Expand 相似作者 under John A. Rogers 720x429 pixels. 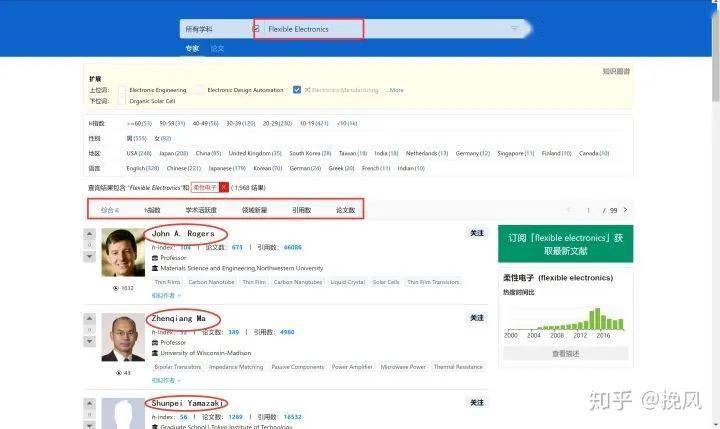(x=162, y=295)
